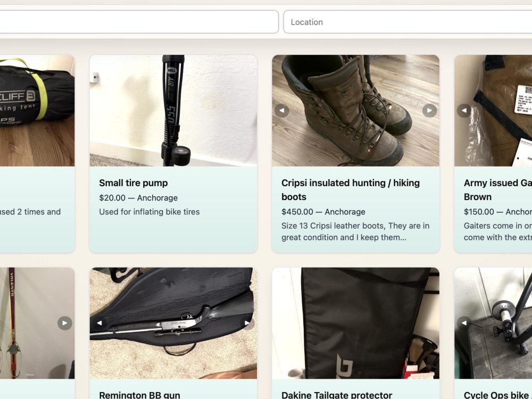Open the Dakine Tailgate protector title
Viewport: 532px width, 399px height.
coord(337,395)
